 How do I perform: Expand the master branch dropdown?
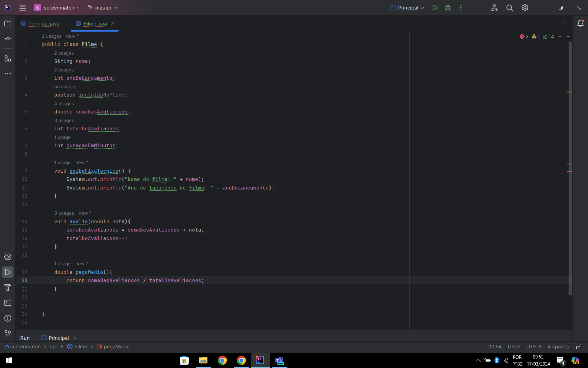103,8
